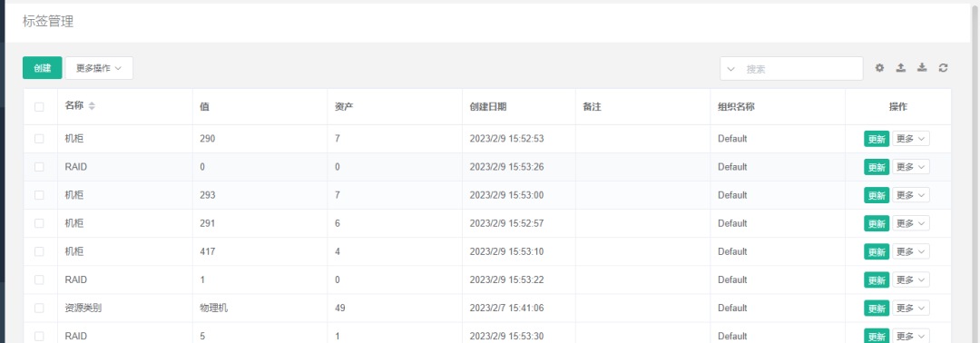The image size is (980, 343).
Task: Click the date 2023/2/9 15:53:26
Action: click(507, 167)
